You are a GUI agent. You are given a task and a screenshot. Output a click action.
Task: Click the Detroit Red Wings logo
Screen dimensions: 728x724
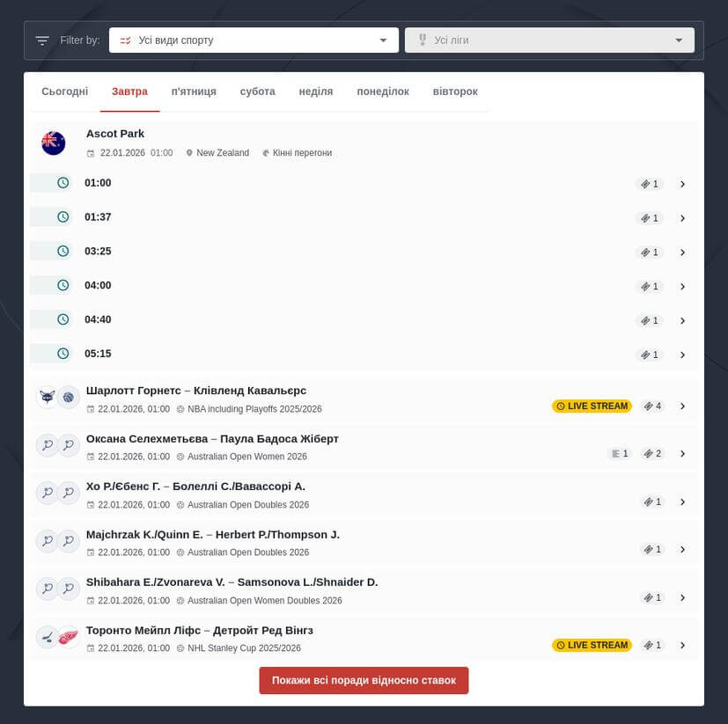(x=69, y=637)
